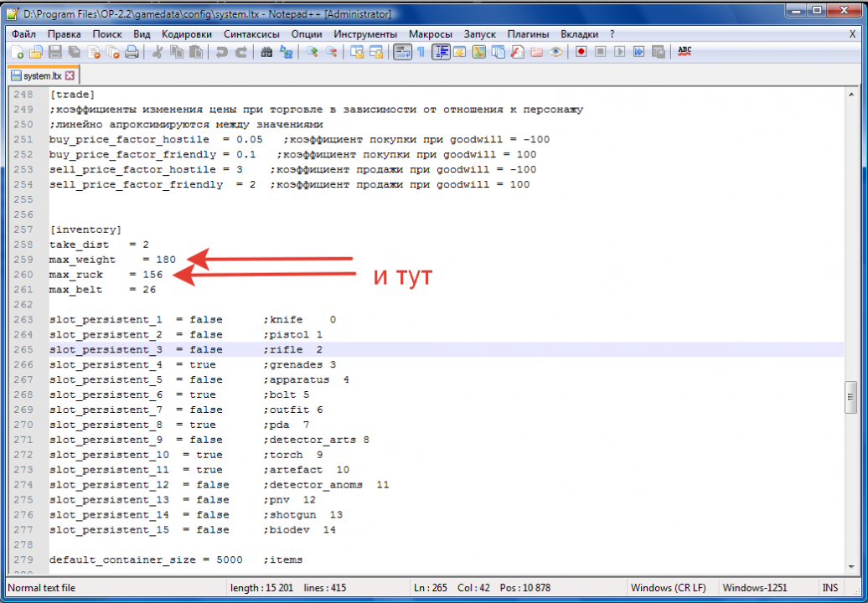Open the Replace dialog toolbar icon

(x=286, y=53)
